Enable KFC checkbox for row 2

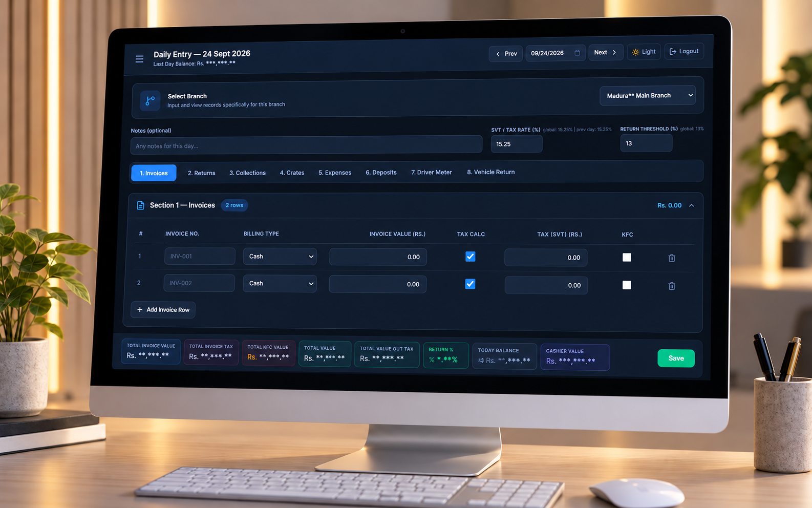click(x=627, y=285)
